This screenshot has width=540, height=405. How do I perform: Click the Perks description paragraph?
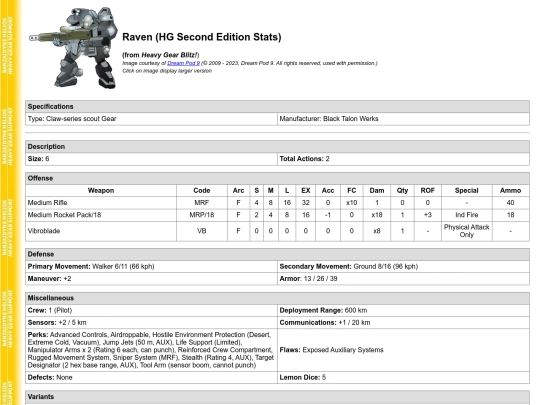click(151, 350)
